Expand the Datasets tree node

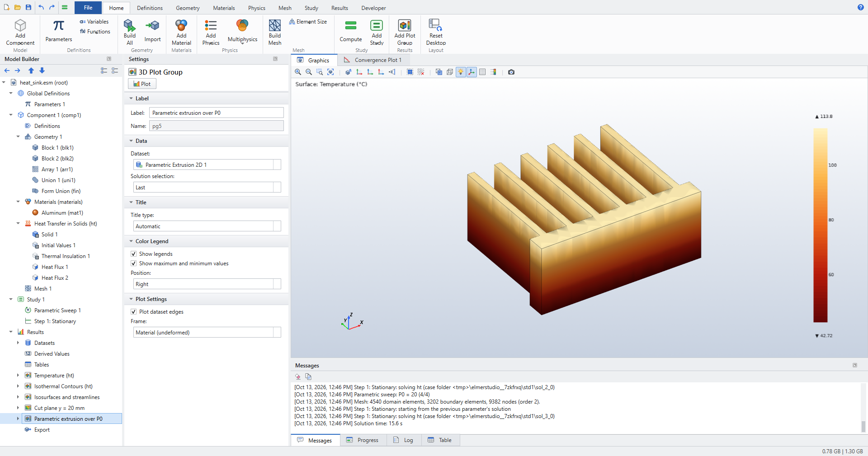[x=18, y=343]
